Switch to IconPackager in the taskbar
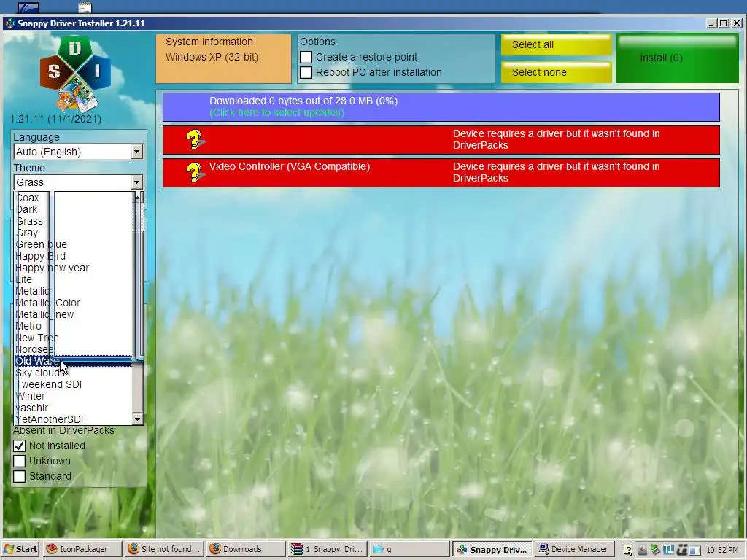This screenshot has width=747, height=560. pos(82,549)
